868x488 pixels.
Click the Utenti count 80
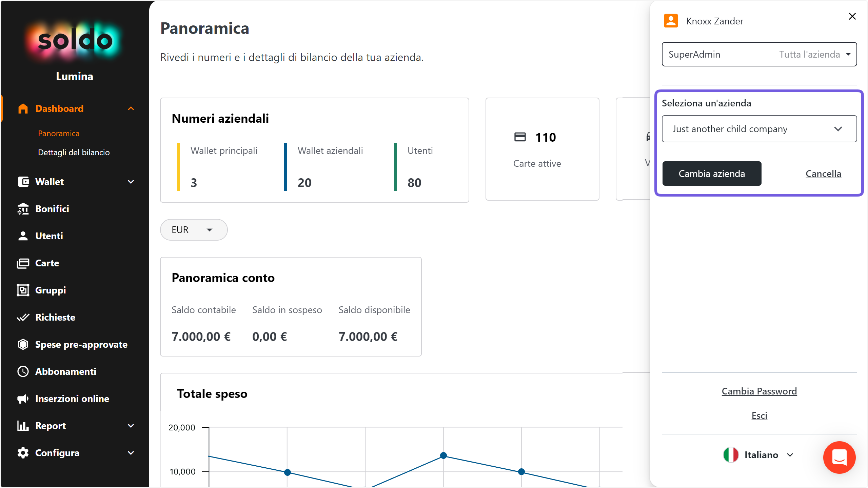pos(414,183)
